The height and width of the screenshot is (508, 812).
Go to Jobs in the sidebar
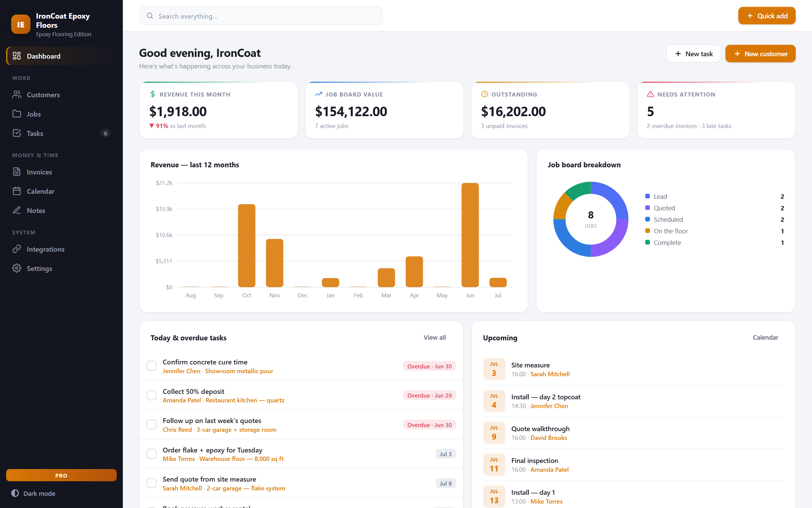click(61, 114)
